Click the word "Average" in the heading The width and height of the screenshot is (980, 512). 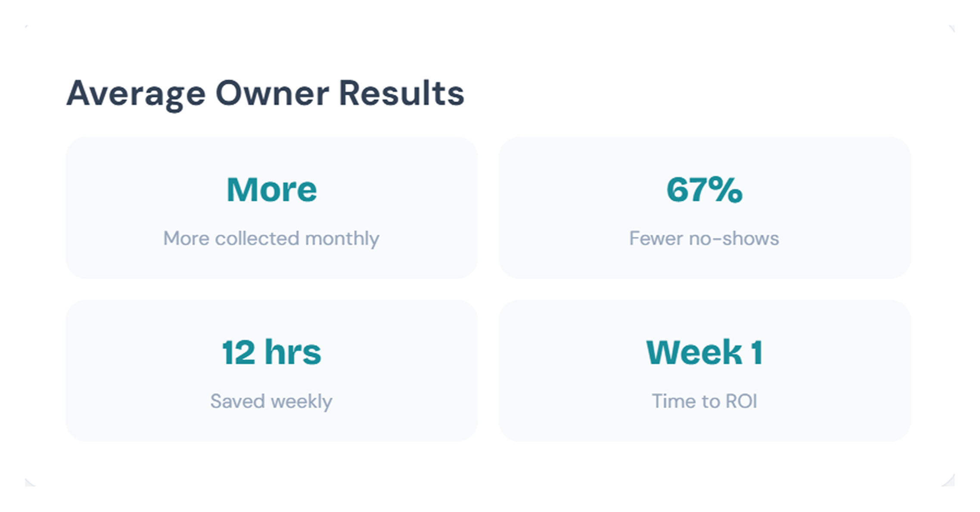tap(136, 95)
